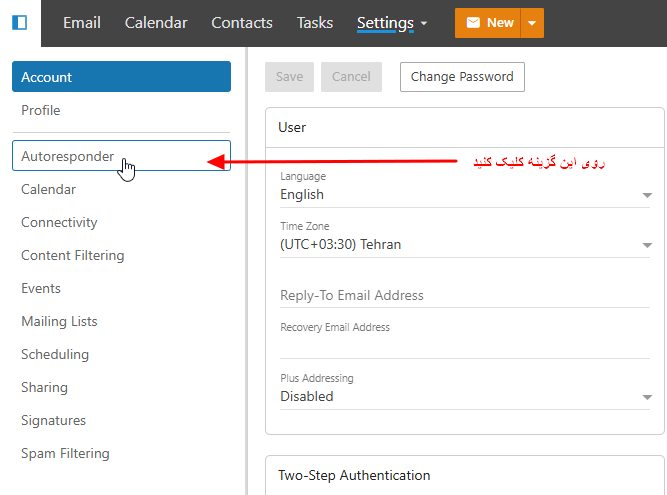Open Autoresponder settings
Image resolution: width=667 pixels, height=495 pixels.
click(x=122, y=156)
